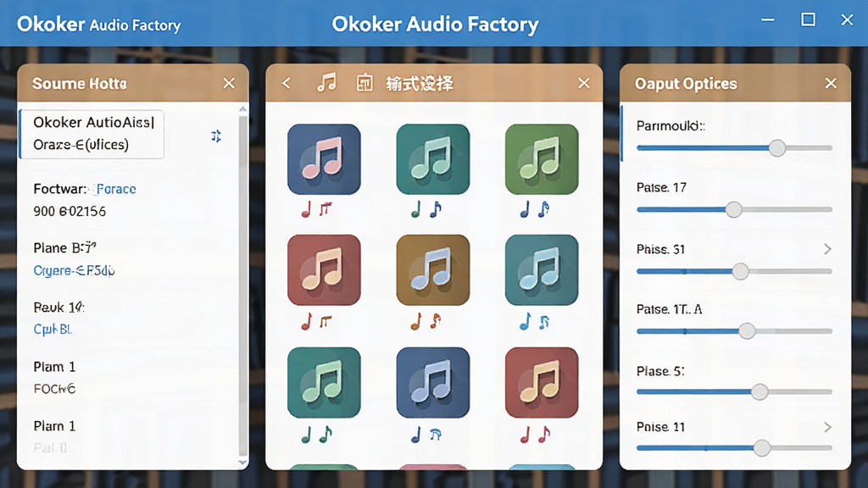Select the green note on teal tile, bottom row
868x488 pixels.
324,382
